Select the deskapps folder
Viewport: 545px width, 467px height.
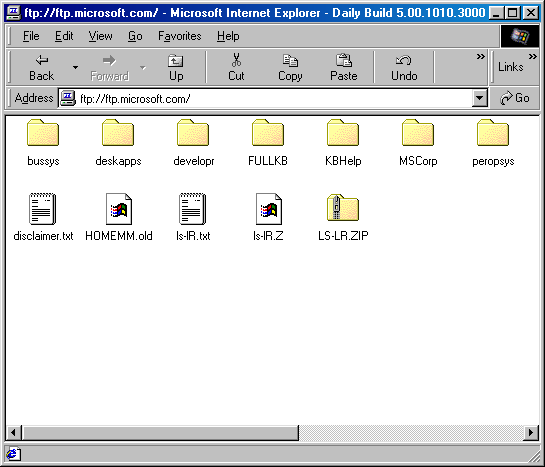[x=118, y=142]
